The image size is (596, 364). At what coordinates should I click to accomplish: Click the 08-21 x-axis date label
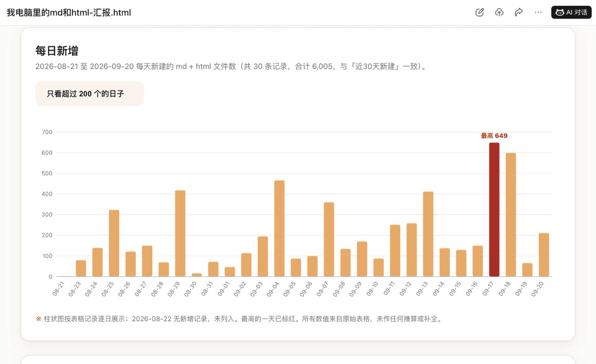pos(58,289)
